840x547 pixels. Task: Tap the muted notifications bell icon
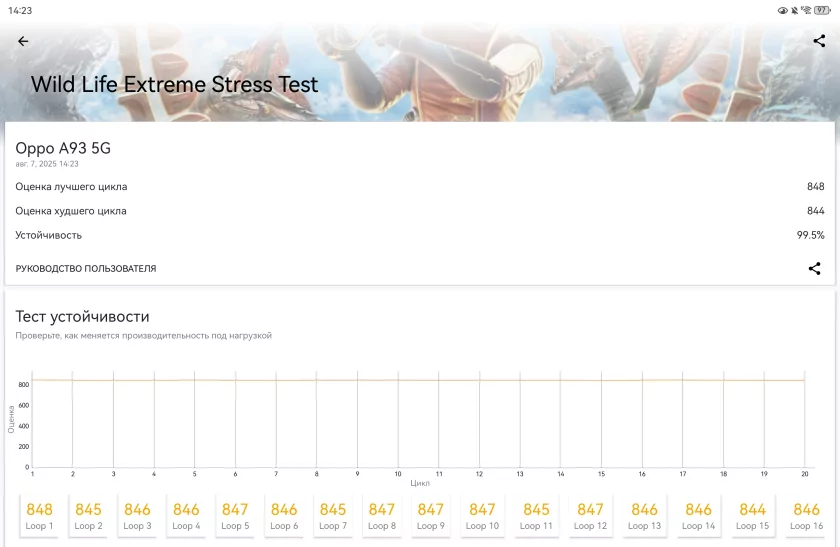[794, 10]
